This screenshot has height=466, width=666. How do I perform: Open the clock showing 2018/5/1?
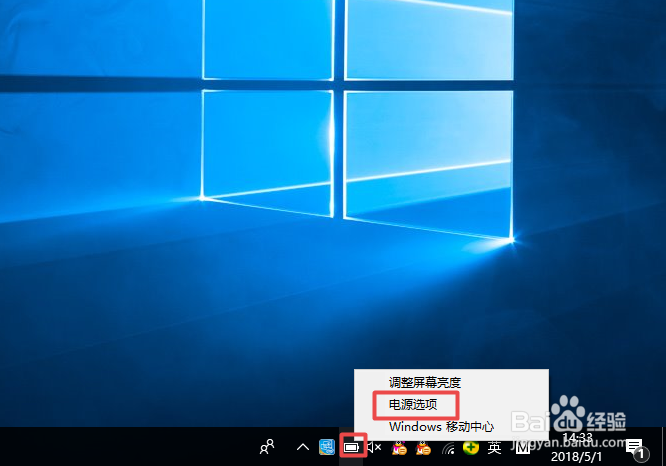point(577,447)
